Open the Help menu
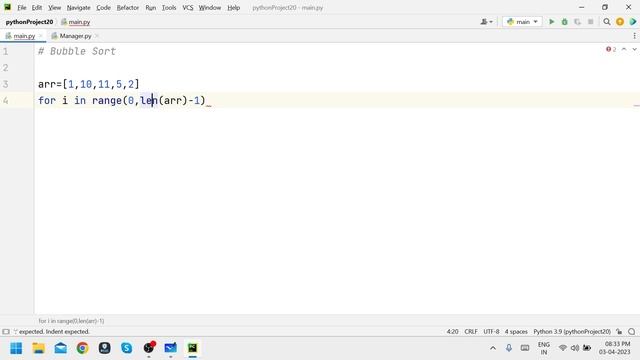Screen dimensions: 640x360 tap(233, 7)
